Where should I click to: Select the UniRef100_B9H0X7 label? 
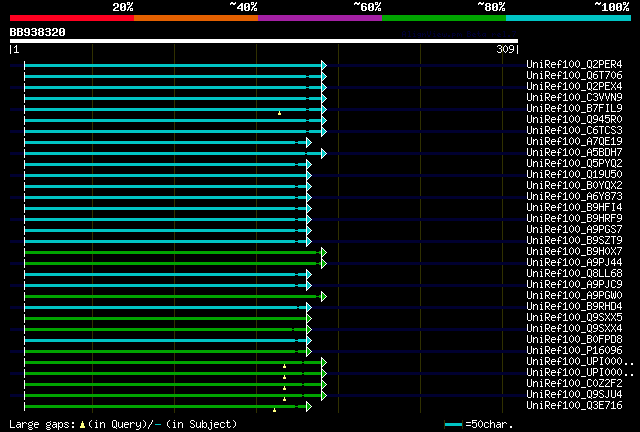574,252
